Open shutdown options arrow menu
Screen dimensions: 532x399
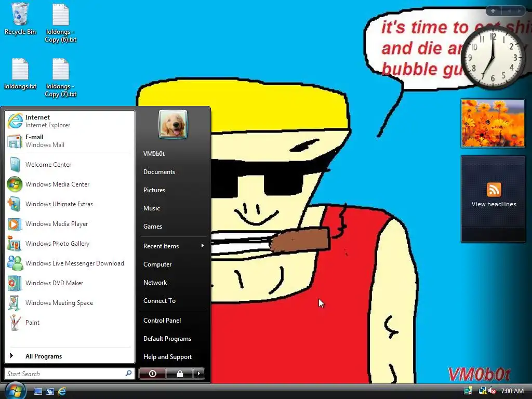click(199, 374)
